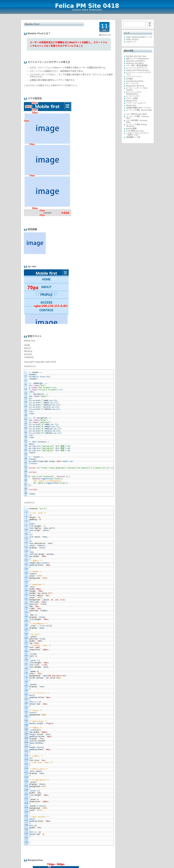Open 演習課題リンク頁 post
174x868 pixels.
click(x=133, y=137)
